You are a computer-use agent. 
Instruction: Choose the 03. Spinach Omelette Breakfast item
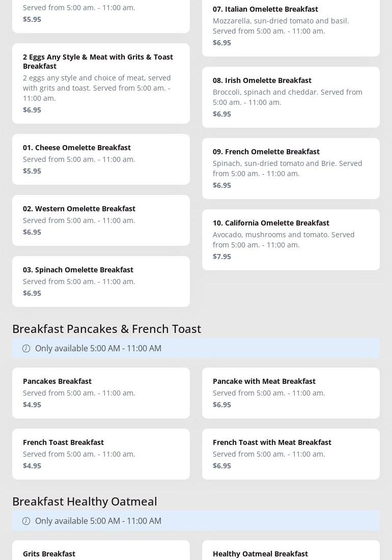(101, 281)
